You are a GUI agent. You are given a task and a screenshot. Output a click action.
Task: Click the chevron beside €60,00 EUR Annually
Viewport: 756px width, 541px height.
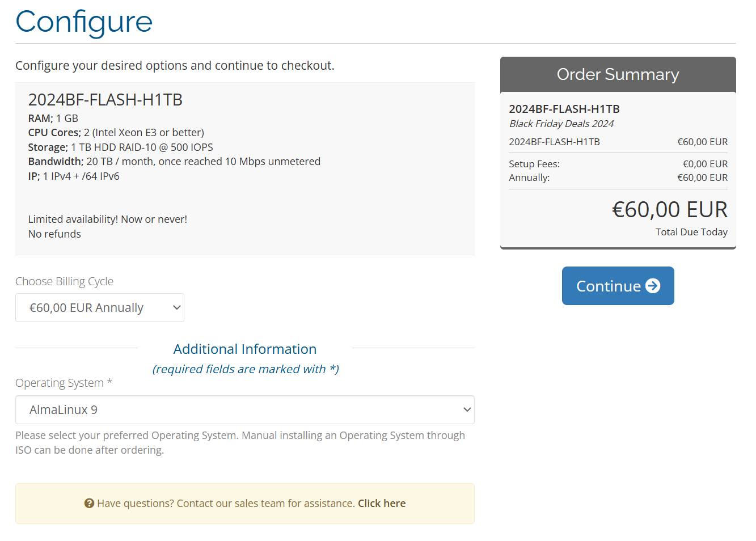176,308
